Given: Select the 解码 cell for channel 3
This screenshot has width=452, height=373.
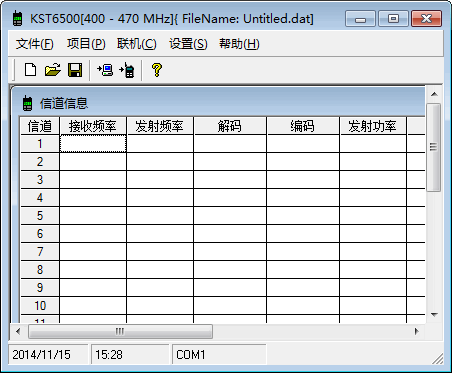Looking at the screenshot, I should (x=230, y=180).
